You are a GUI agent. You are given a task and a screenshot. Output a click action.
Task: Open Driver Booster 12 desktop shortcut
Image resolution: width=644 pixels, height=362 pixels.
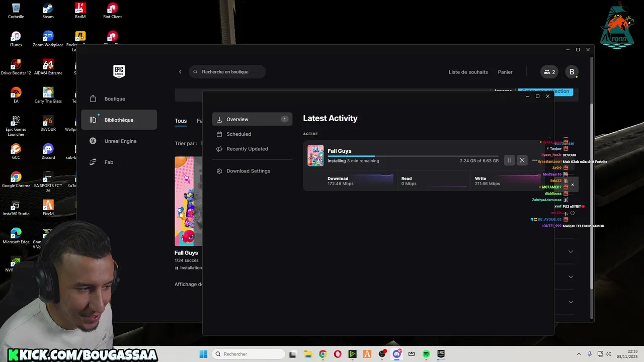click(16, 67)
